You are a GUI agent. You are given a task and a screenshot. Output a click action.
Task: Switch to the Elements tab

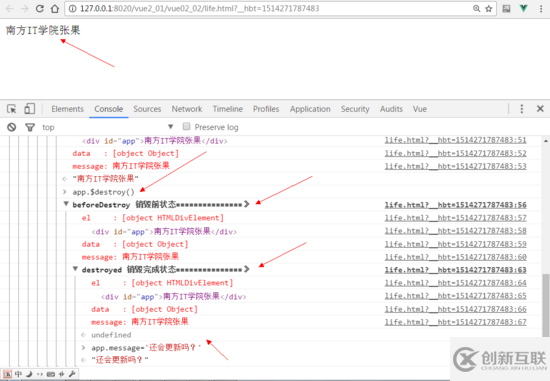pyautogui.click(x=67, y=109)
